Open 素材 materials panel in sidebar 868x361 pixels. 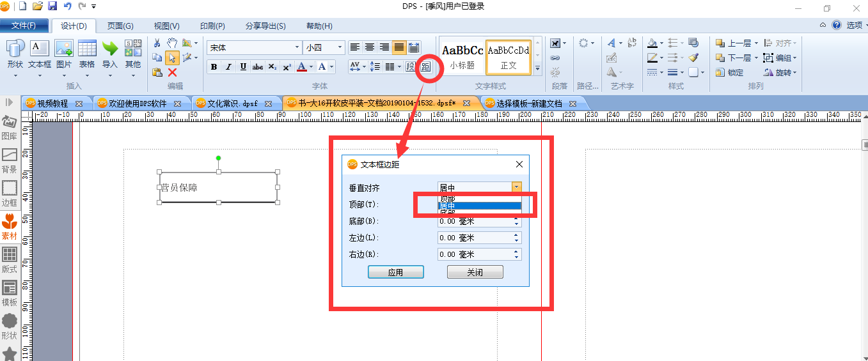pos(10,227)
